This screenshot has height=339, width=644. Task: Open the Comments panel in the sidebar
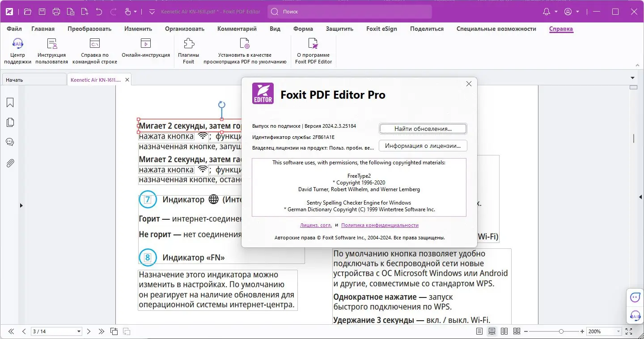pyautogui.click(x=10, y=142)
